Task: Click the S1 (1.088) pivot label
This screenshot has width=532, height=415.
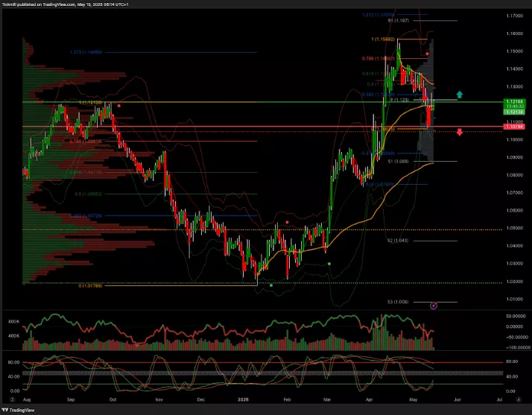Action: click(396, 161)
